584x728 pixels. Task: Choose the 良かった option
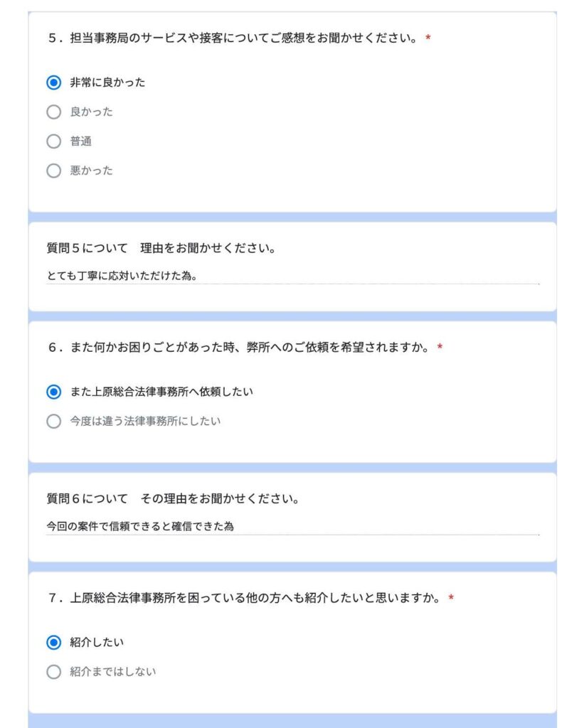(53, 112)
